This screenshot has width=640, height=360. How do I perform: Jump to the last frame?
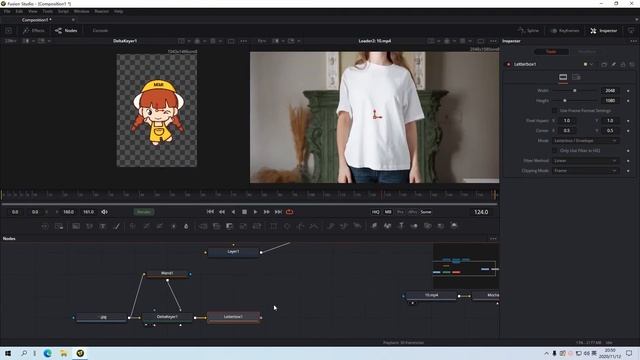(278, 212)
